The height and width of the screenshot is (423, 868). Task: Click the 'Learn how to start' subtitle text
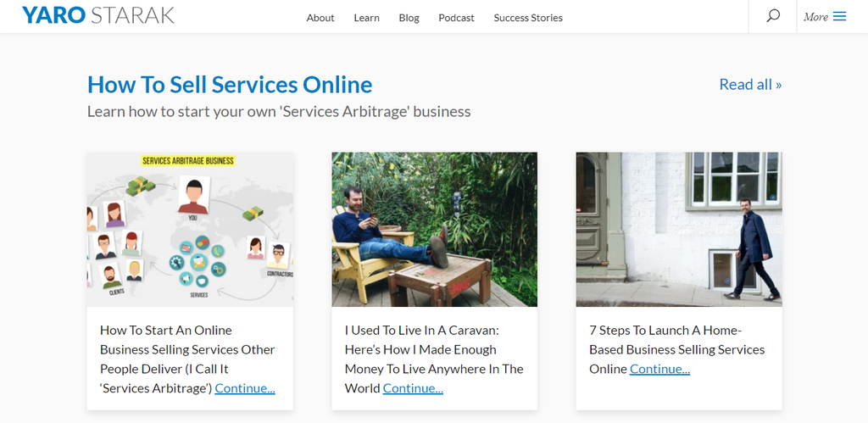point(279,111)
